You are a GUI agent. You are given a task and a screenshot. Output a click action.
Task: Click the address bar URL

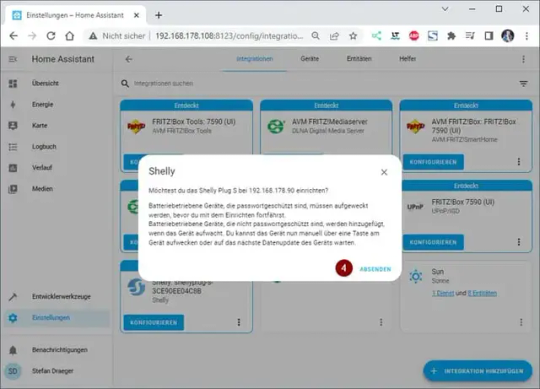click(x=229, y=36)
